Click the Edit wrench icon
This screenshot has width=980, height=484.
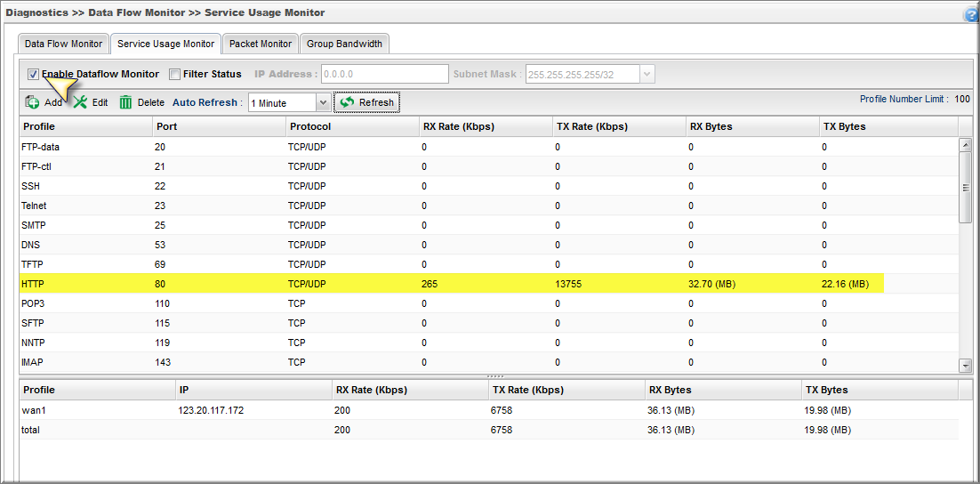point(81,102)
